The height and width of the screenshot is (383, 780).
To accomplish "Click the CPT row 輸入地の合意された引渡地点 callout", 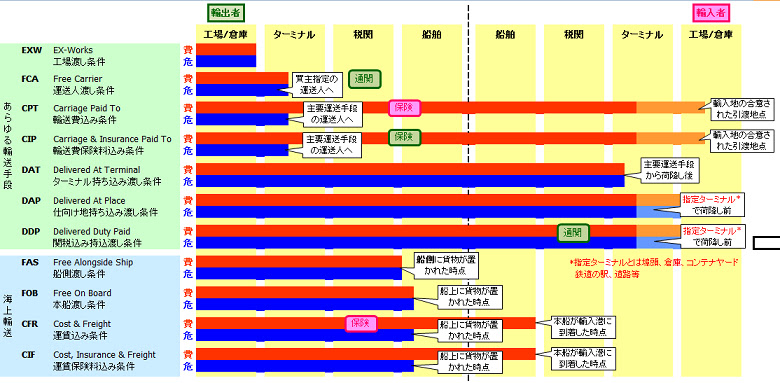I will [741, 109].
